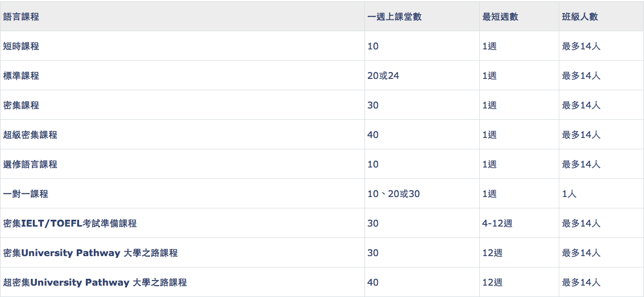The image size is (644, 297).
Task: Select 密集University Pathway 大學之路課程
Action: 90,253
